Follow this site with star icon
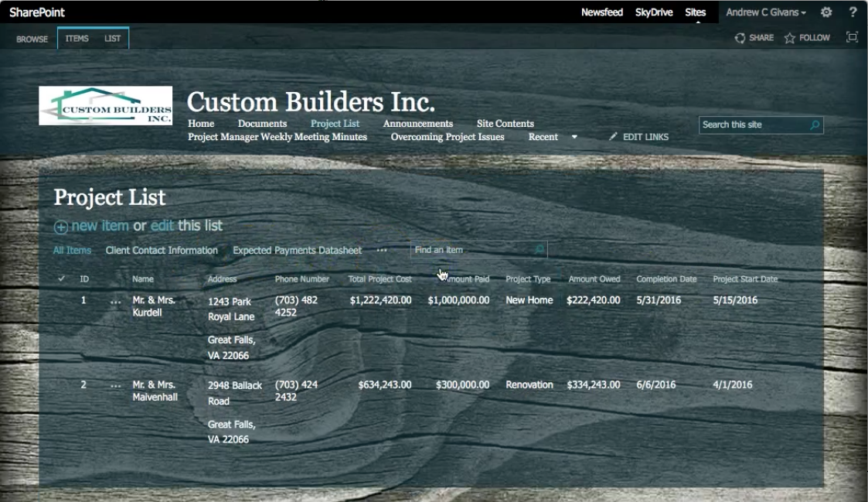Screen dimensions: 868x502 [789, 38]
